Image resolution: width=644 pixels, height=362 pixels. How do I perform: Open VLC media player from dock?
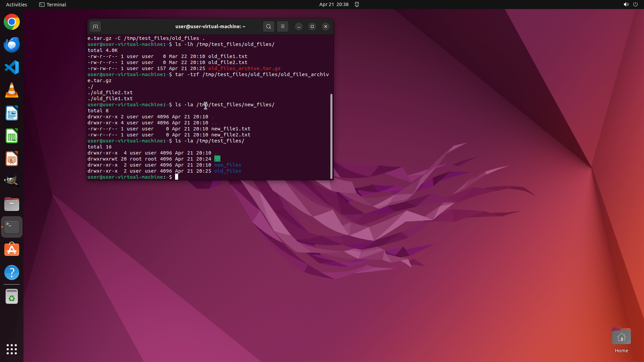[x=12, y=90]
